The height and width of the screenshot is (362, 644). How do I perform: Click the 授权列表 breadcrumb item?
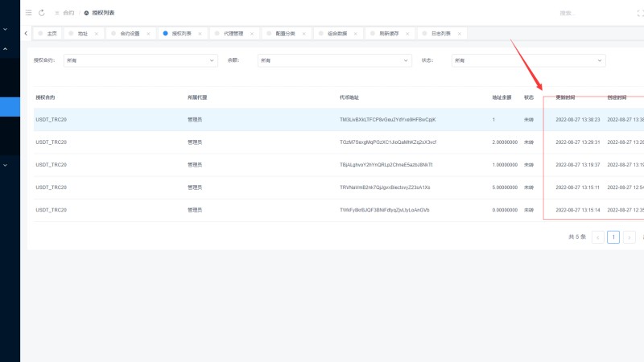(103, 13)
